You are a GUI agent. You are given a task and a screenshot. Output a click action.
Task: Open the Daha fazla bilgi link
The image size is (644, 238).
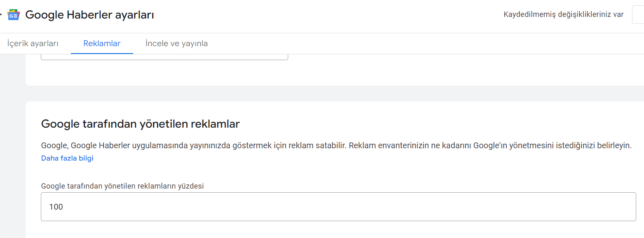67,158
